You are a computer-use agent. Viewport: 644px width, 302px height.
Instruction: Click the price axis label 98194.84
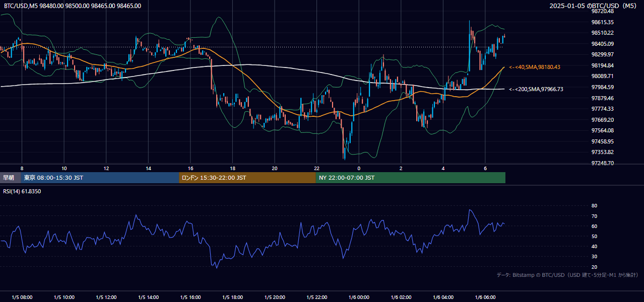point(602,65)
